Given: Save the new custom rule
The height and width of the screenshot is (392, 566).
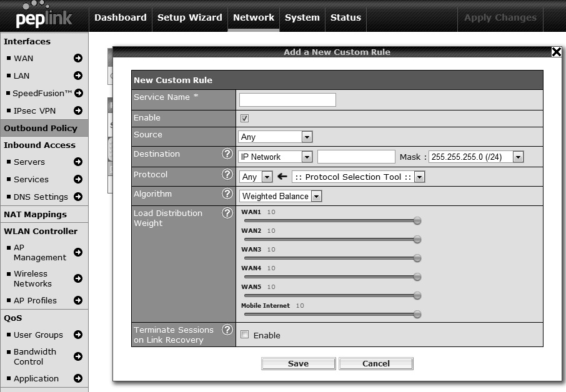Looking at the screenshot, I should [x=299, y=363].
